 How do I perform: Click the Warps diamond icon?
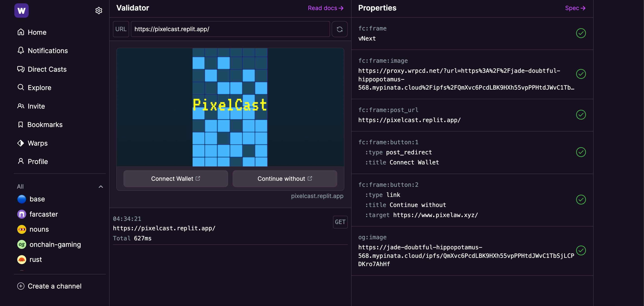[x=21, y=143]
